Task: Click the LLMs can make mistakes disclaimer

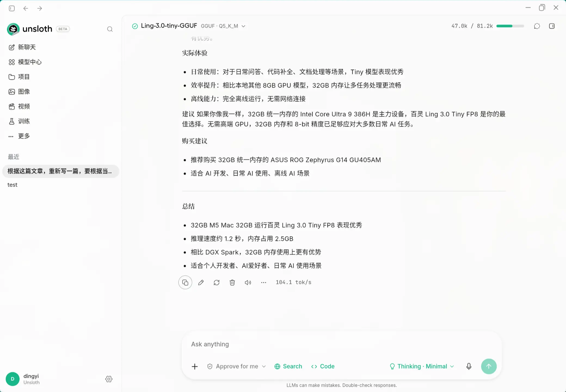Action: click(x=342, y=385)
